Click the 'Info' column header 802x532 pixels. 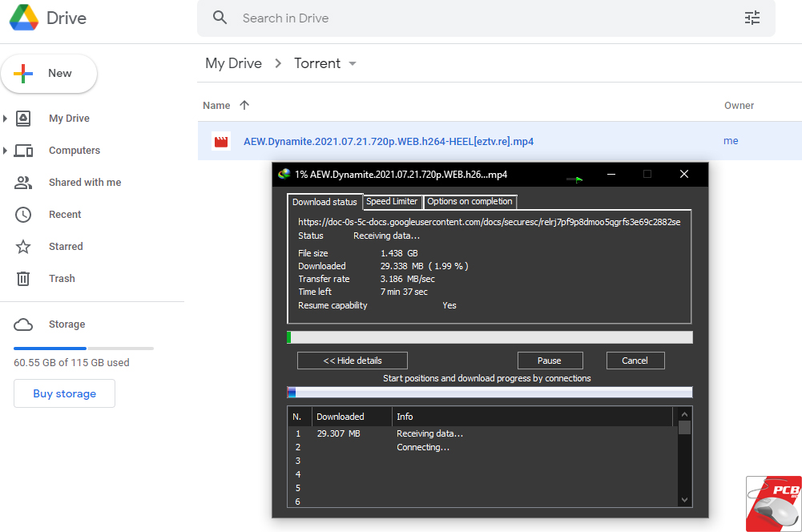[532, 417]
